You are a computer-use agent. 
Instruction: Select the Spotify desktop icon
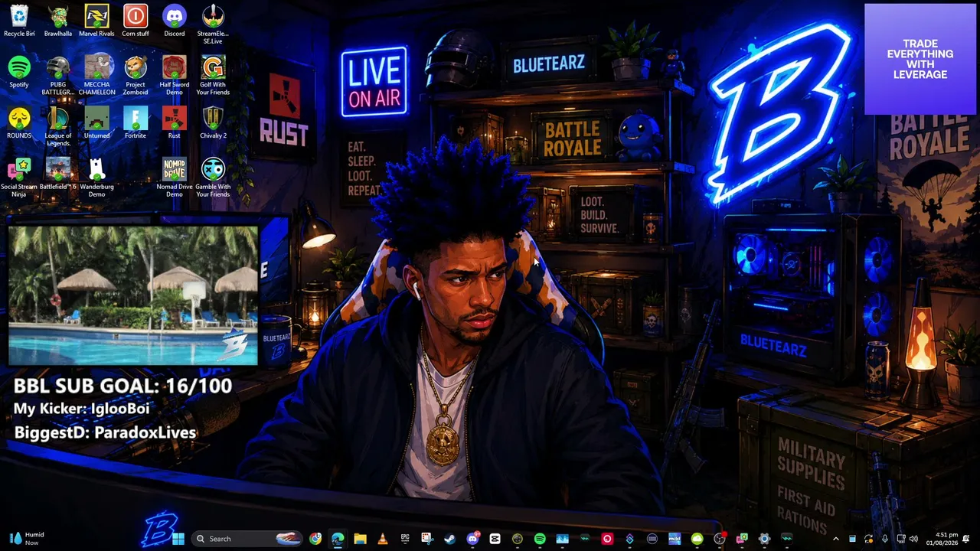tap(19, 72)
